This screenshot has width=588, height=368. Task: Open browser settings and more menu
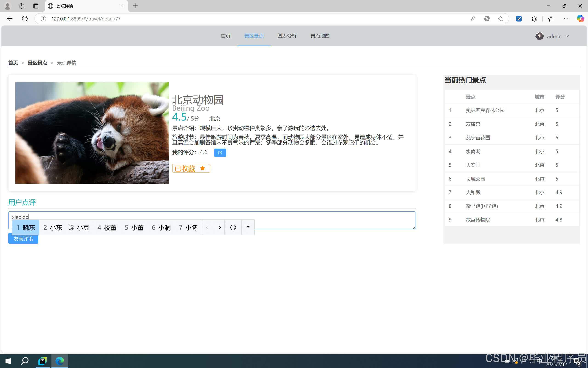(x=566, y=19)
